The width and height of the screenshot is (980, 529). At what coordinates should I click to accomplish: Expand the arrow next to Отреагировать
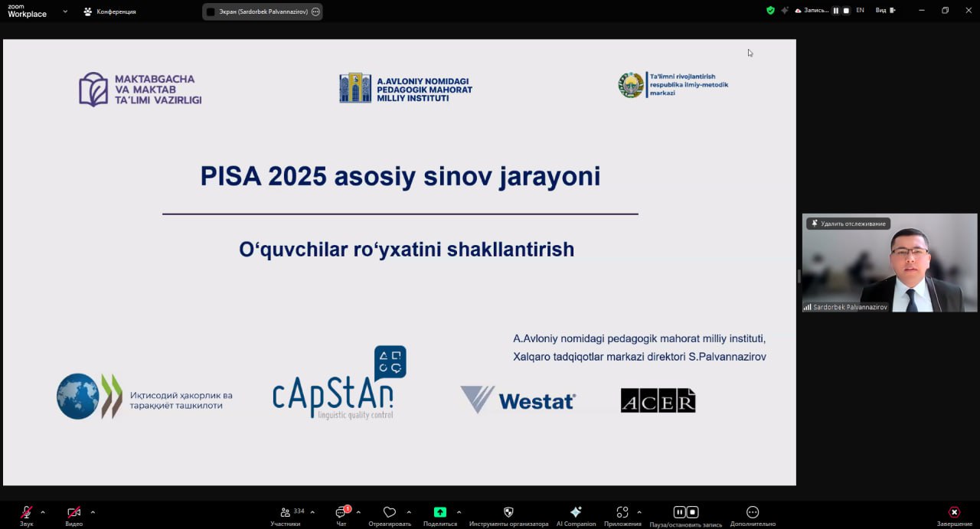tap(409, 512)
